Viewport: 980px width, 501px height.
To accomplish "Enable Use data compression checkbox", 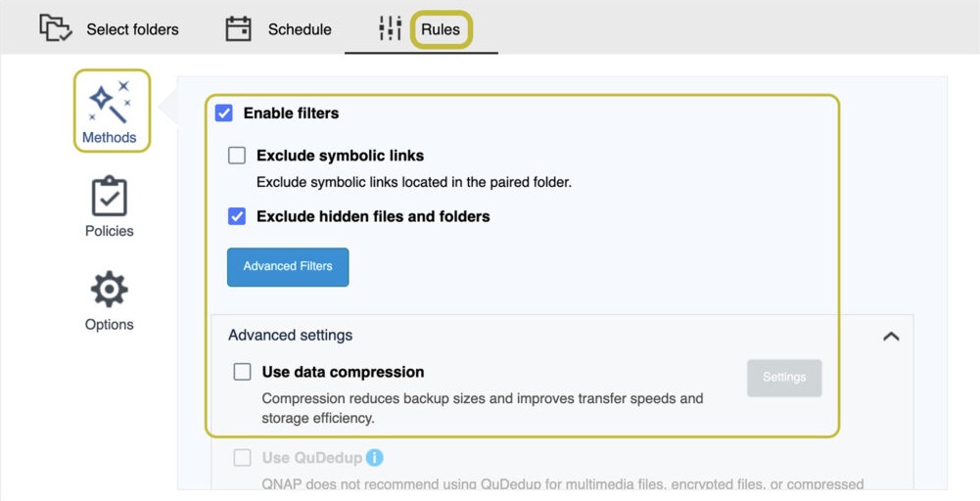I will (x=242, y=372).
